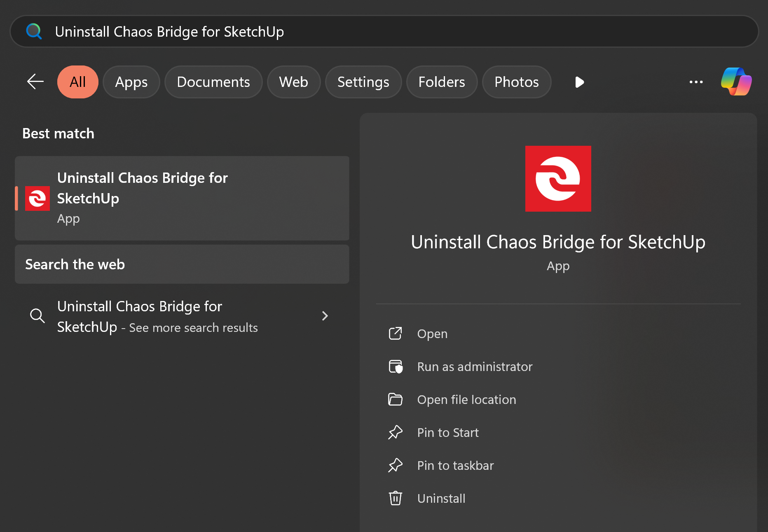Switch to the Documents filter tab
Image resolution: width=768 pixels, height=532 pixels.
[213, 82]
